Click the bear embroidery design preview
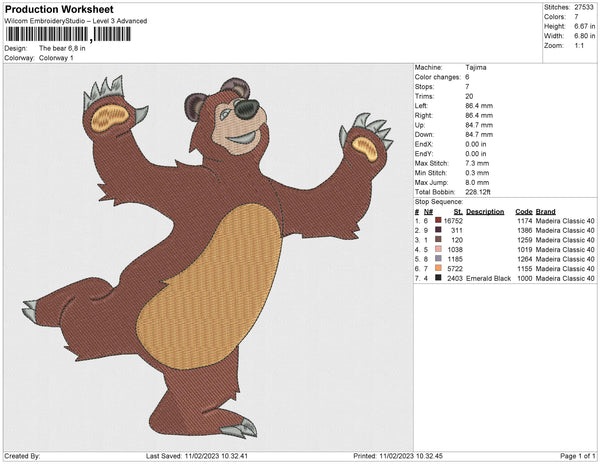This screenshot has height=464, width=600. [208, 257]
